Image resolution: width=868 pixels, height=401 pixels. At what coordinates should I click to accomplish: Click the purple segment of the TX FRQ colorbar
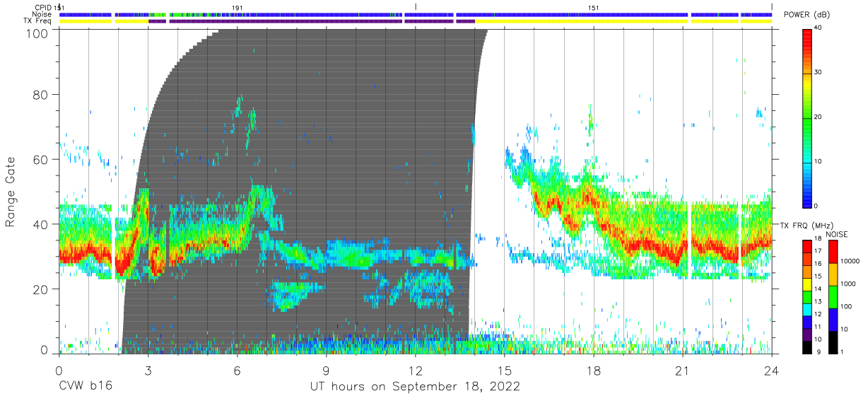click(807, 335)
